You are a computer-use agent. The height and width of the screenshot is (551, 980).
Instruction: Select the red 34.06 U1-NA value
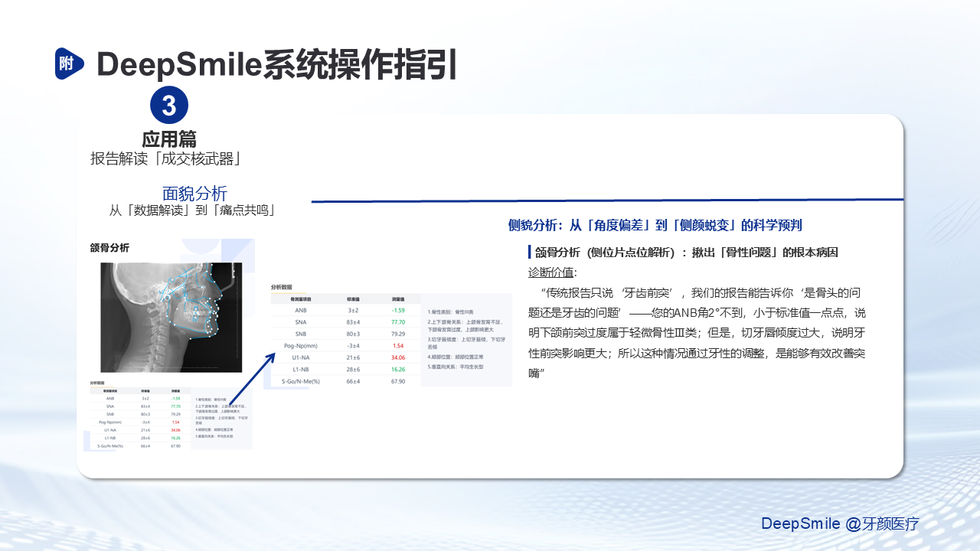(x=397, y=357)
